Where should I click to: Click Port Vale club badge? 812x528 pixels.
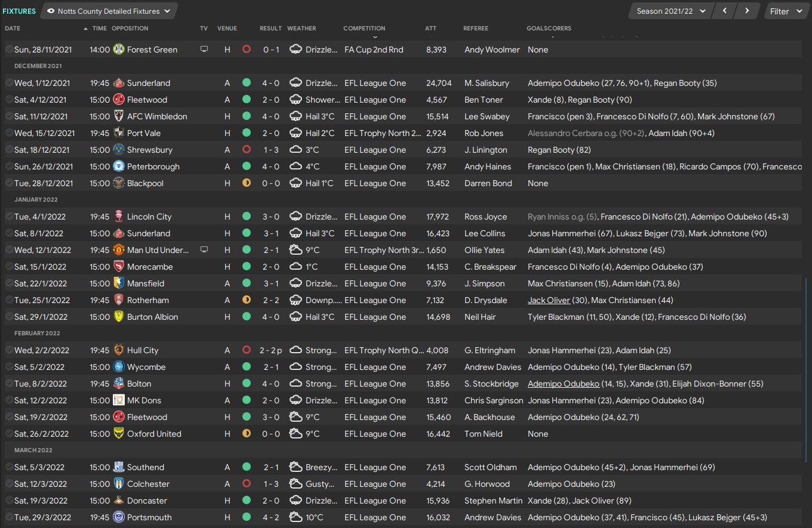coord(119,133)
